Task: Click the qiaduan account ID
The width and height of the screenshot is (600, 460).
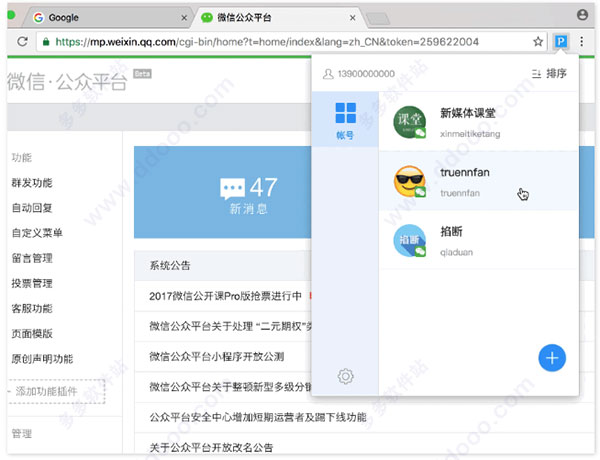Action: [x=456, y=253]
